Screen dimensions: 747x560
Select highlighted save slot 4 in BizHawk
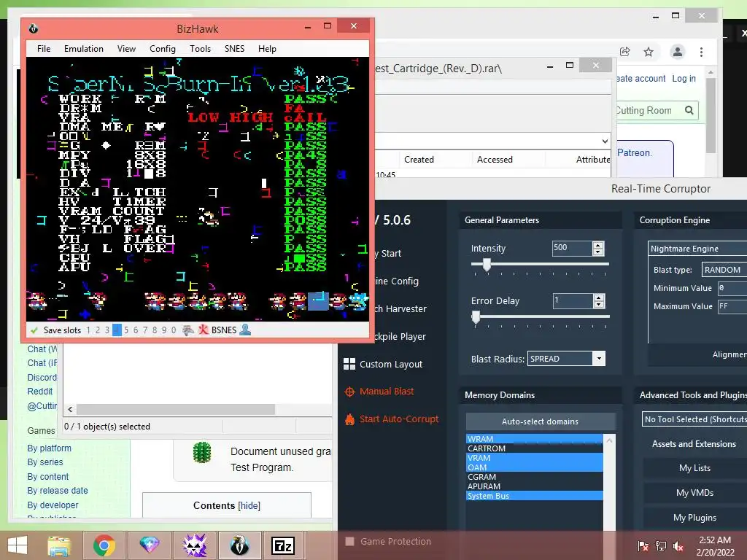pos(117,330)
